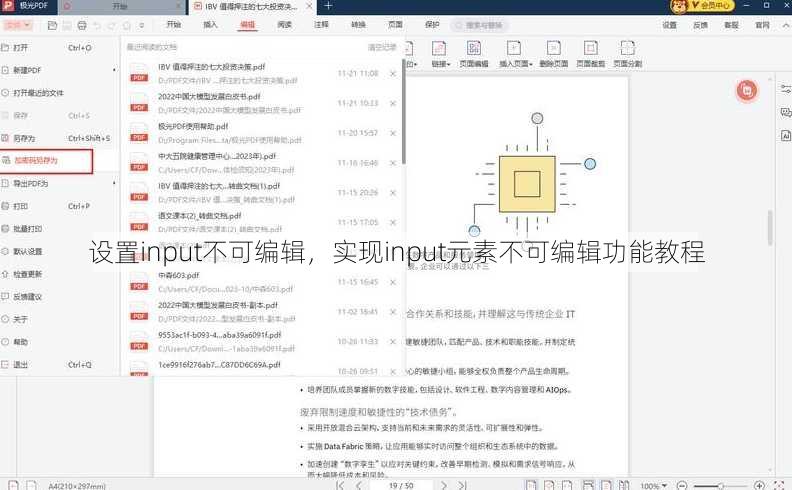Click PDF icon beside 2022中国大模型发展白皮书.pdf
The width and height of the screenshot is (792, 490).
[139, 103]
